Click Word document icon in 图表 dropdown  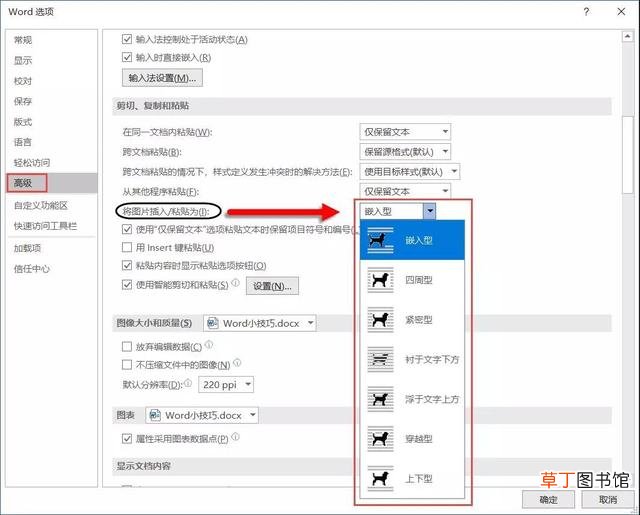coord(155,415)
